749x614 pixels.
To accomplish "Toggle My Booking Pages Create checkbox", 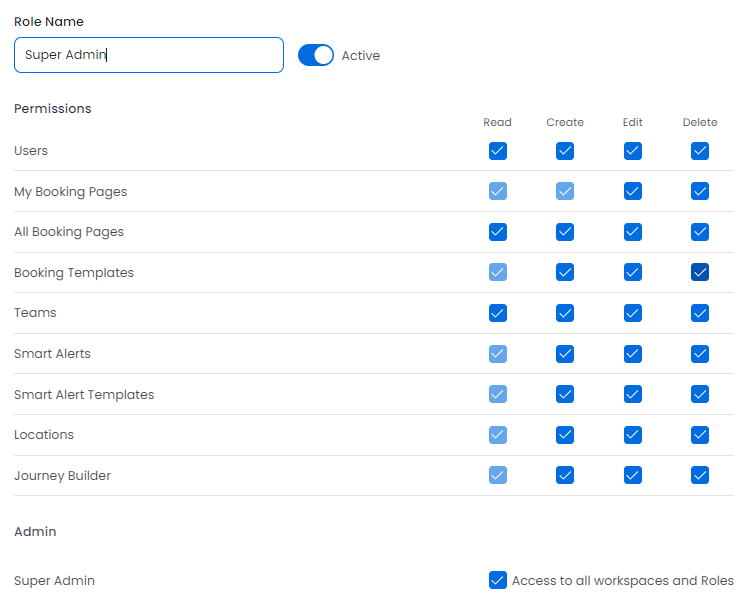I will coord(565,191).
